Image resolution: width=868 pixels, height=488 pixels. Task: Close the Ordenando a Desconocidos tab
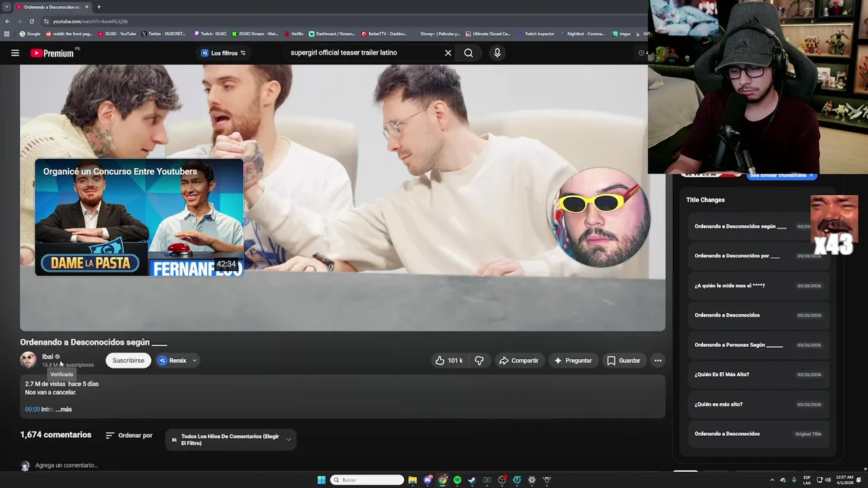(87, 7)
